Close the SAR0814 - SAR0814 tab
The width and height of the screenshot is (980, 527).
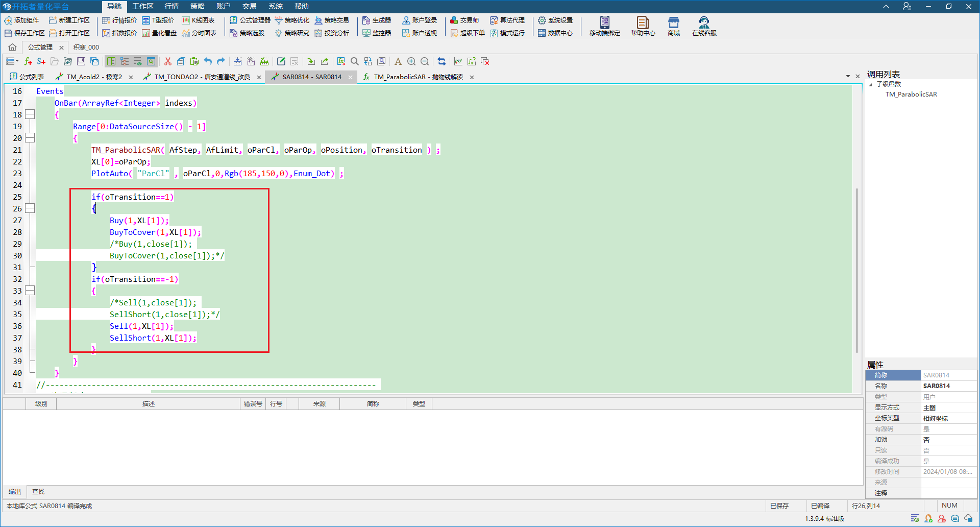[350, 77]
